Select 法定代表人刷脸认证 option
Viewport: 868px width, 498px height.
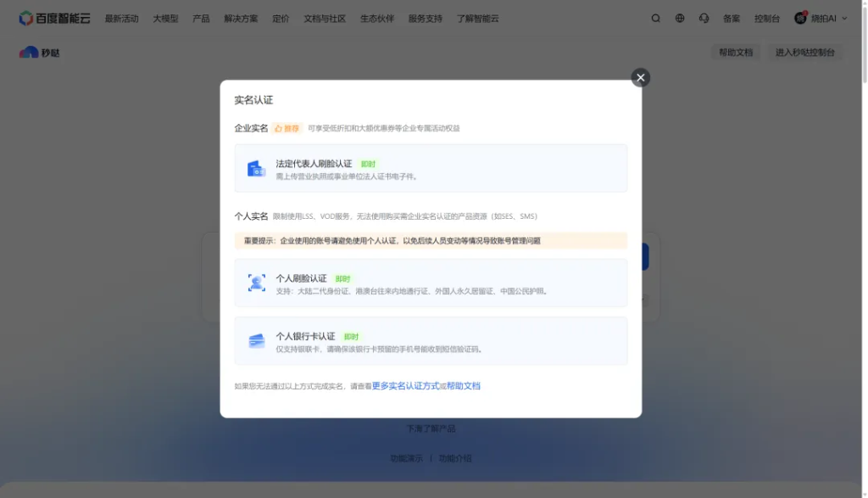click(x=431, y=168)
